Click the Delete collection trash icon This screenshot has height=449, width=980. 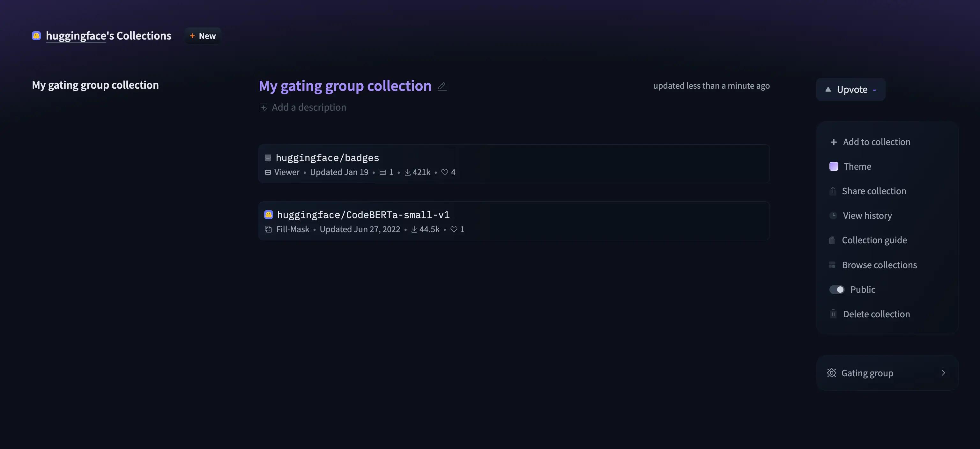click(x=833, y=314)
